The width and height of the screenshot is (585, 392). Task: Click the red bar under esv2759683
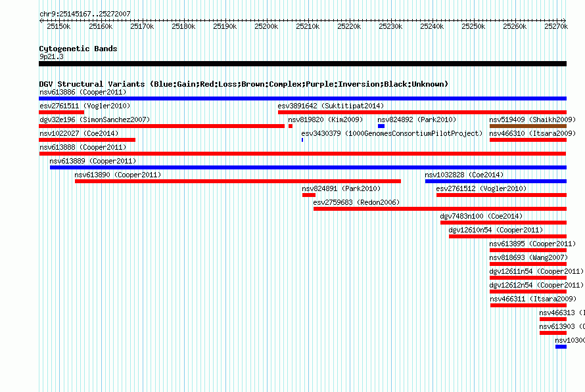[440, 209]
